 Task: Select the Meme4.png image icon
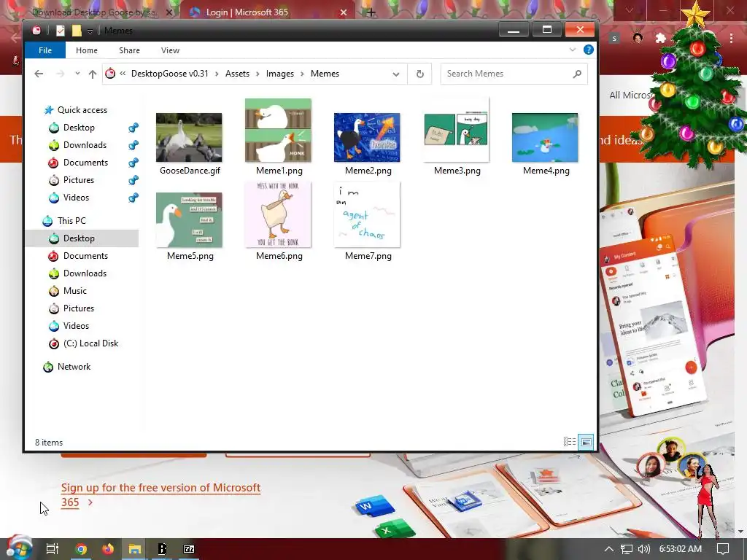click(x=545, y=137)
